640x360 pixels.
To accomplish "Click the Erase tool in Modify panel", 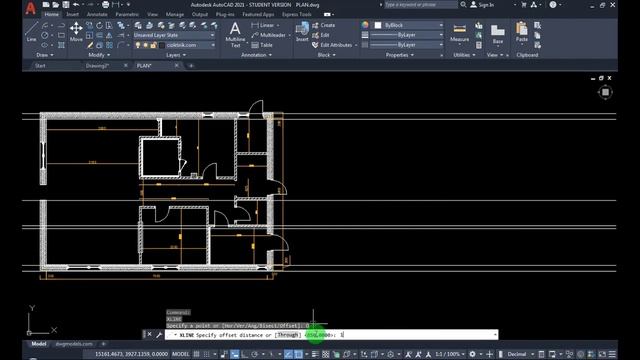I will pos(90,45).
